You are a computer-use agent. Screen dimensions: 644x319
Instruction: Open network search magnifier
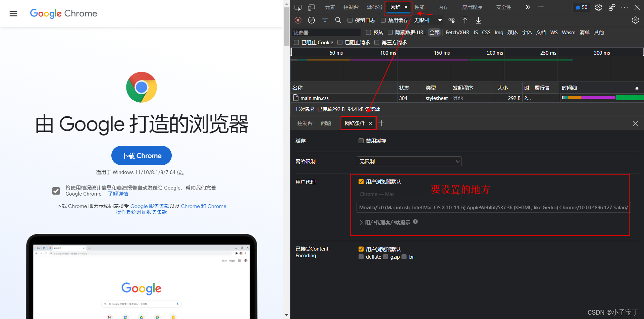338,20
